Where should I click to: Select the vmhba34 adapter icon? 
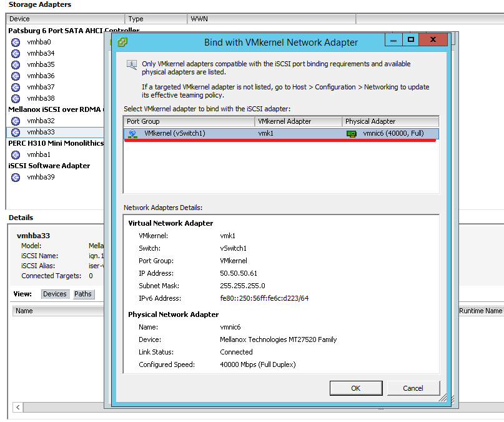(16, 54)
